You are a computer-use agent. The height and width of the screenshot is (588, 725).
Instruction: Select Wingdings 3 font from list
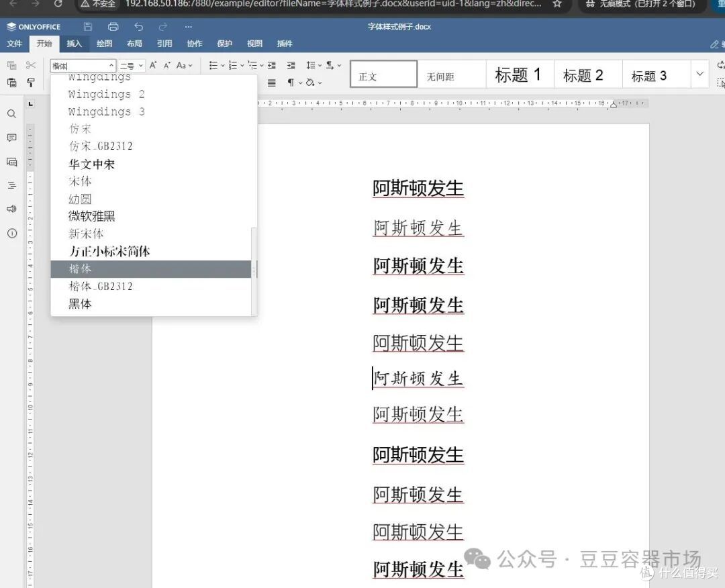(x=151, y=111)
